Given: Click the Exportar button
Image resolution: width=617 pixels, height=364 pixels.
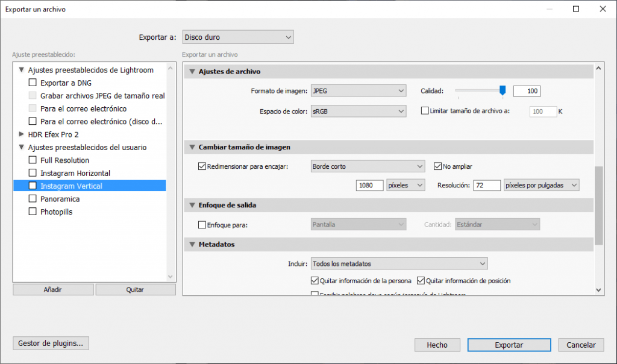Looking at the screenshot, I should pyautogui.click(x=509, y=345).
